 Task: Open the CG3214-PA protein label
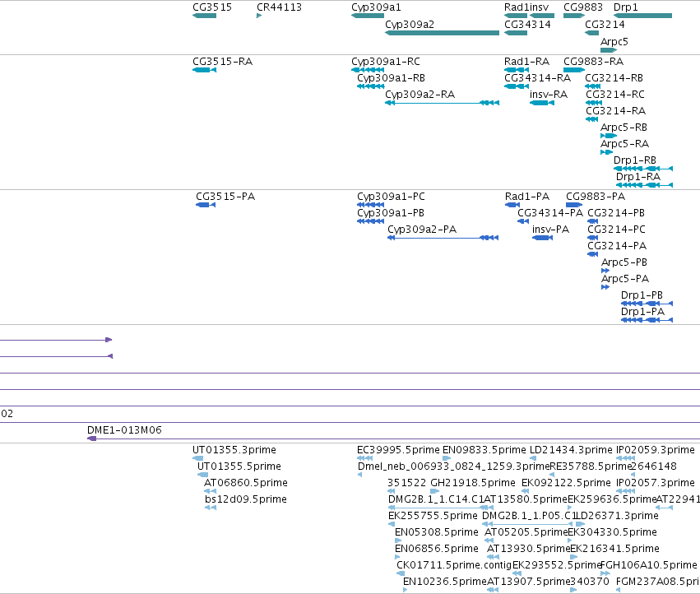[617, 246]
